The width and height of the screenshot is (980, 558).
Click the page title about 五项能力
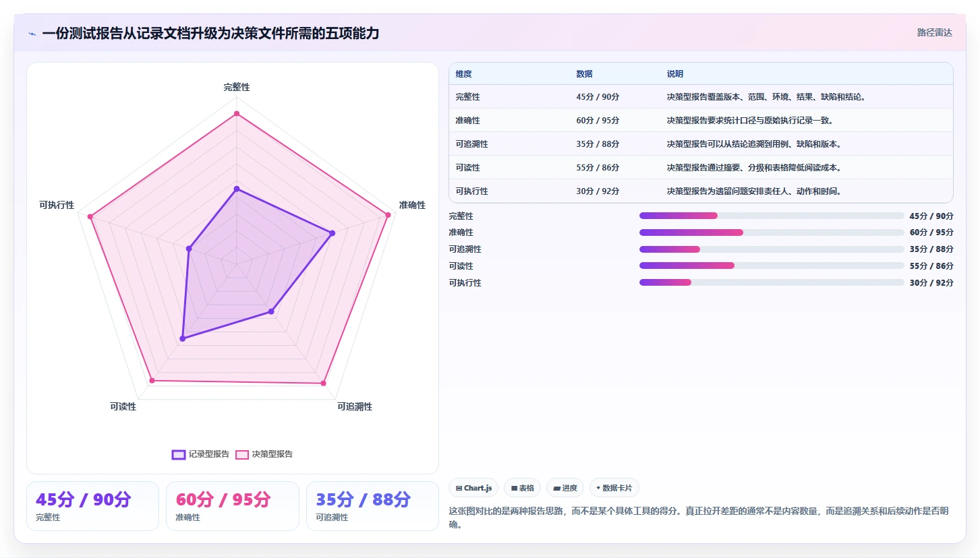(210, 33)
